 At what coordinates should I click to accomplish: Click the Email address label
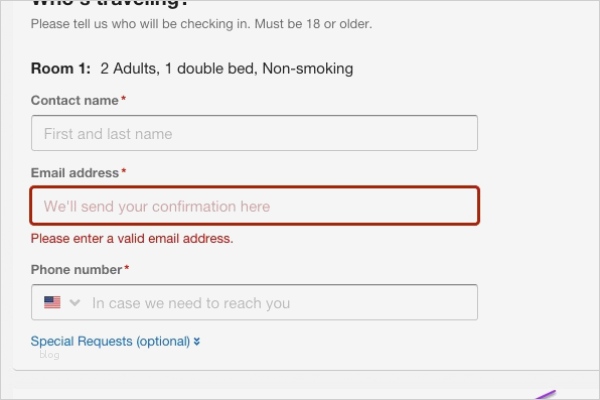point(75,173)
